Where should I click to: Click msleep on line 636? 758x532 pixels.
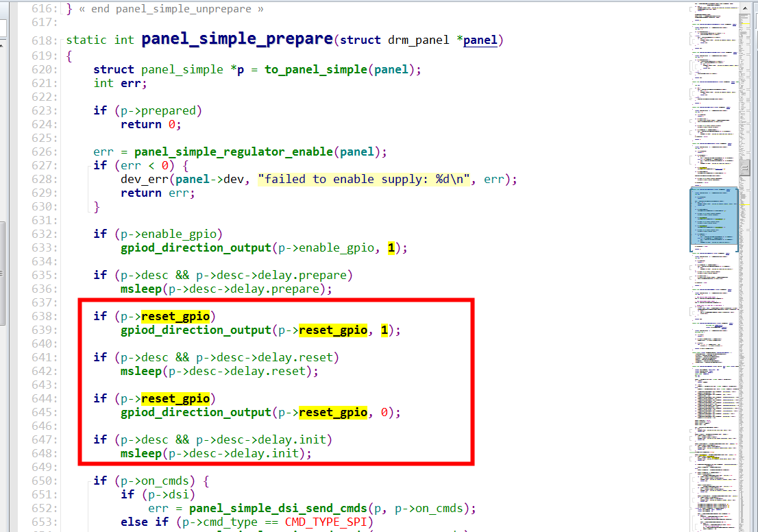point(141,289)
